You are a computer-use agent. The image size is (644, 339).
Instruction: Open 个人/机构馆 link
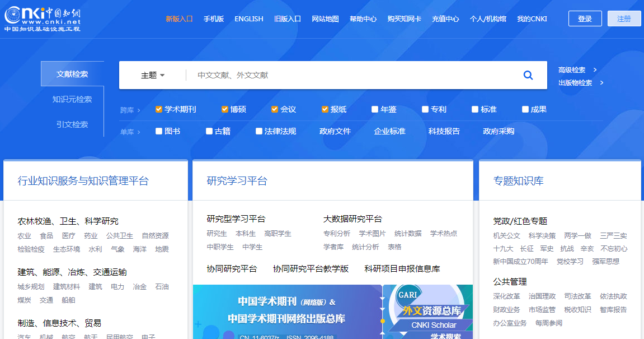(x=488, y=19)
